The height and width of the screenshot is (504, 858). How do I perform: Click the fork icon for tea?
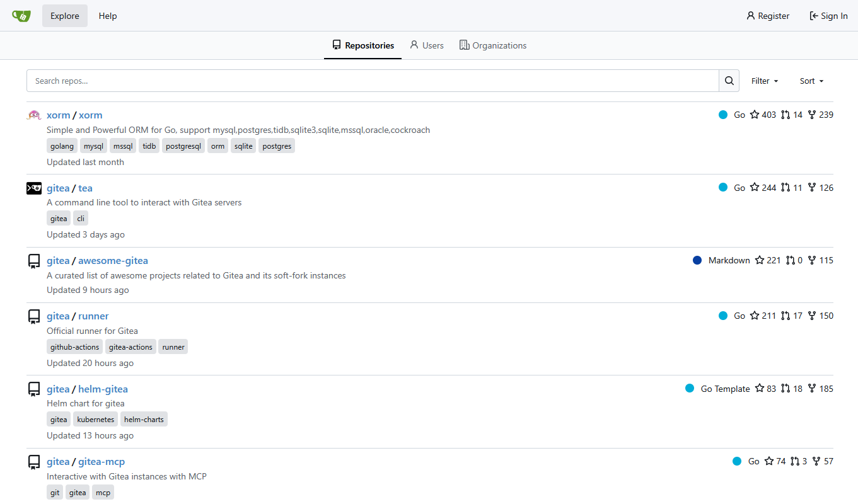pyautogui.click(x=812, y=188)
